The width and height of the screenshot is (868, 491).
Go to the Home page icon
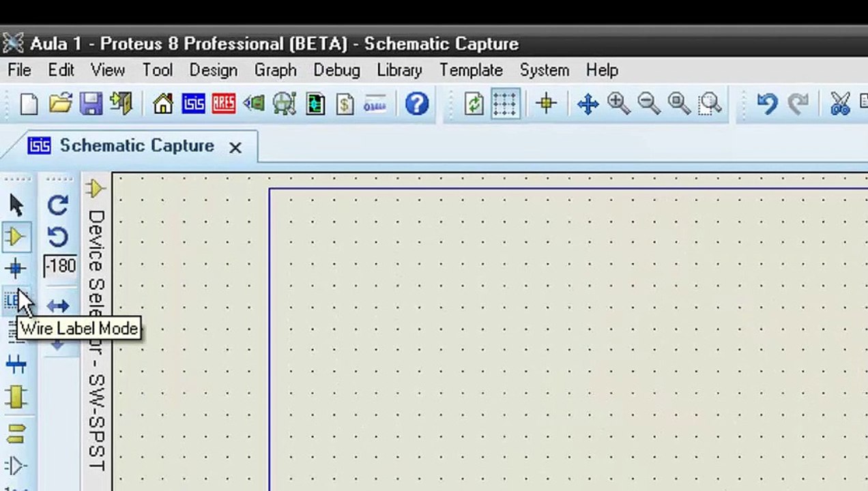[x=163, y=104]
